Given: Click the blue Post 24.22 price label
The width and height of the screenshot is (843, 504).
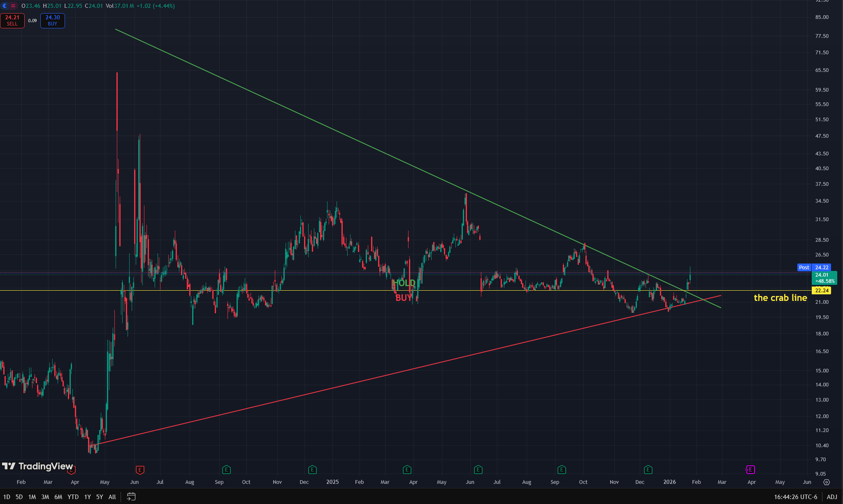Looking at the screenshot, I should 814,267.
